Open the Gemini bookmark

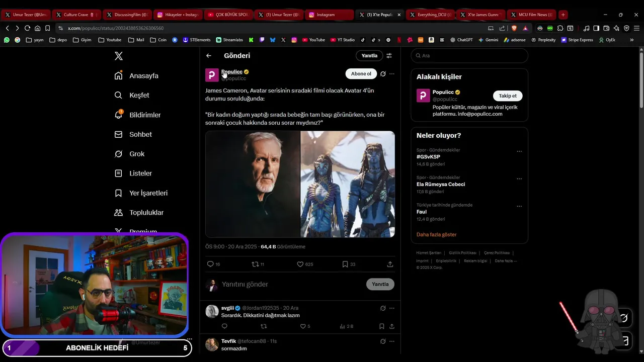click(488, 40)
